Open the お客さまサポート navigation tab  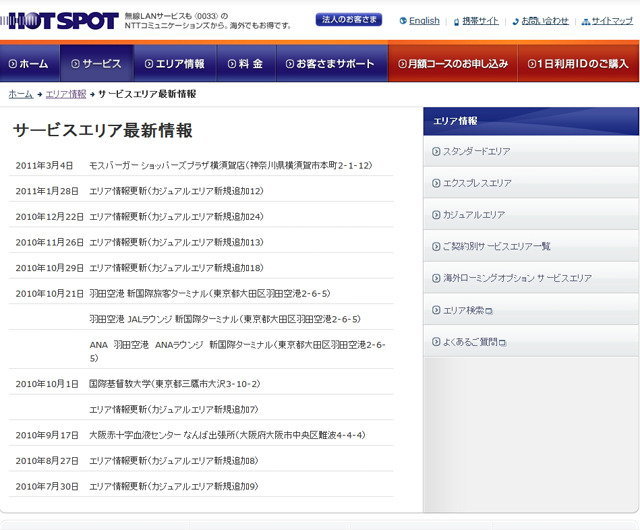point(332,64)
